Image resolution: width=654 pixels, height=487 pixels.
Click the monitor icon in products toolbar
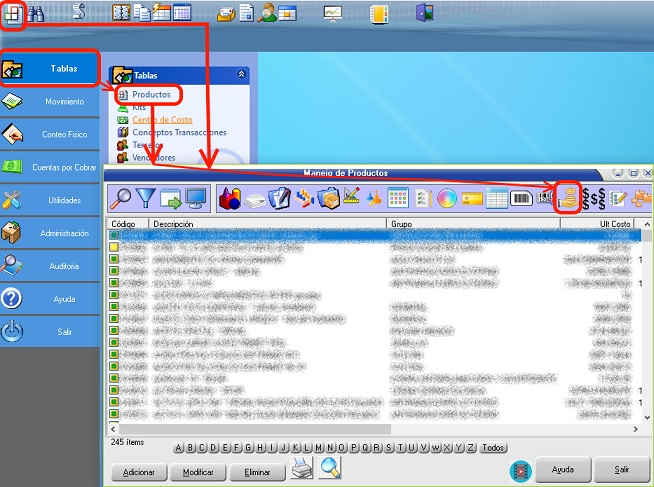(196, 197)
